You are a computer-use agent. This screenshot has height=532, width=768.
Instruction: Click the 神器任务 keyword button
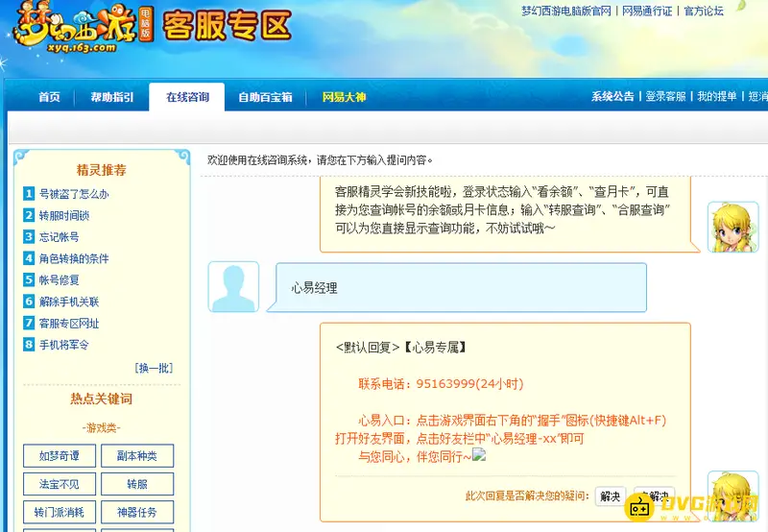tap(137, 513)
